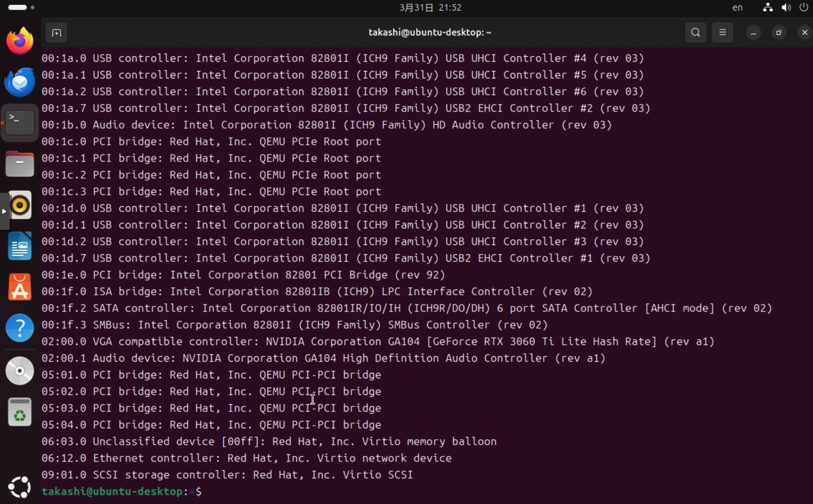Click the 05:04.0 QEMU PCI-PCI bridge line
Viewport: 813px width, 504px height.
click(211, 425)
